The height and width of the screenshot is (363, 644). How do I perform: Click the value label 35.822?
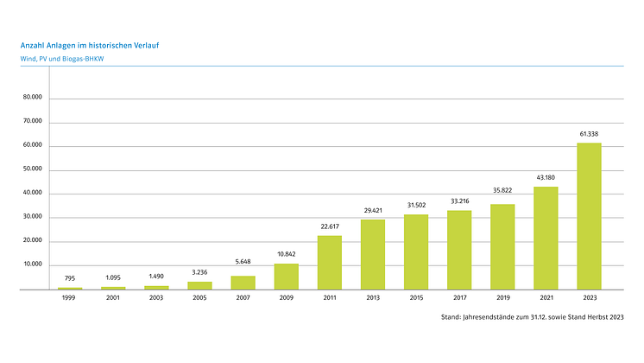[502, 190]
